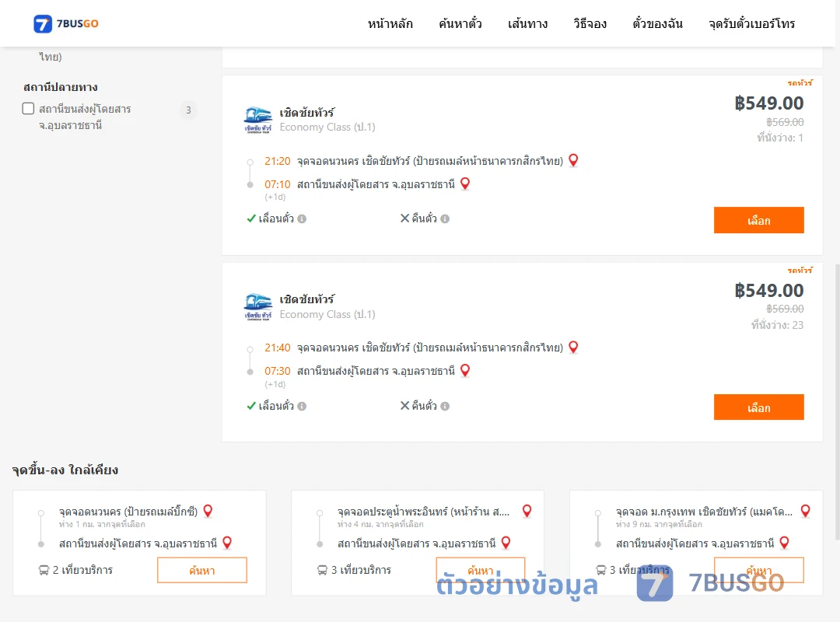
Task: Click ที่นั่งว่าง: 23 seat availability text
Action: pyautogui.click(x=777, y=325)
